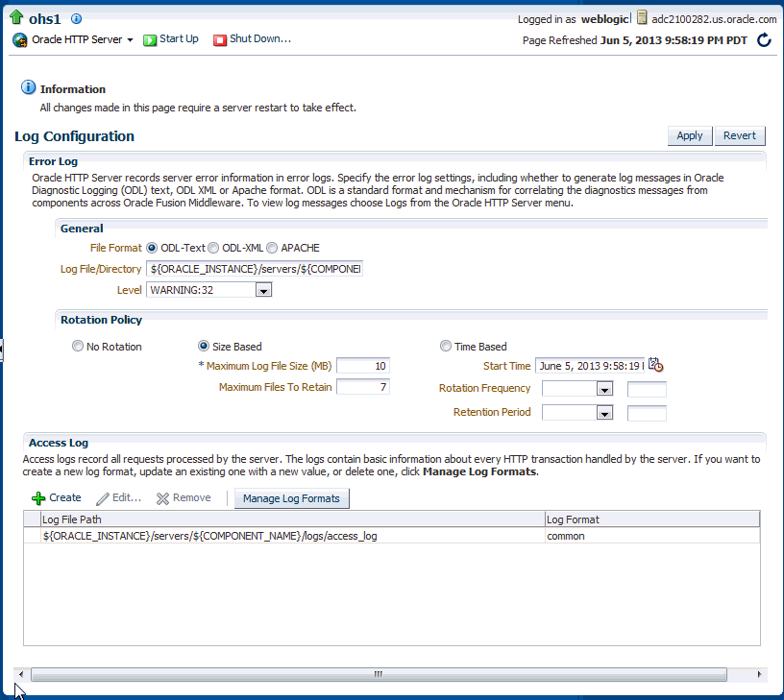The width and height of the screenshot is (784, 700).
Task: Click the scrollbar right arrow
Action: 759,674
